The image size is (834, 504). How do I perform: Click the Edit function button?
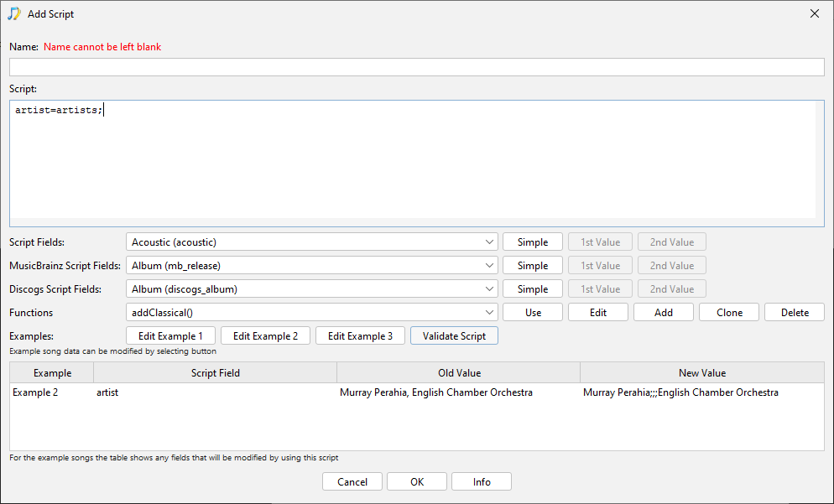[598, 312]
